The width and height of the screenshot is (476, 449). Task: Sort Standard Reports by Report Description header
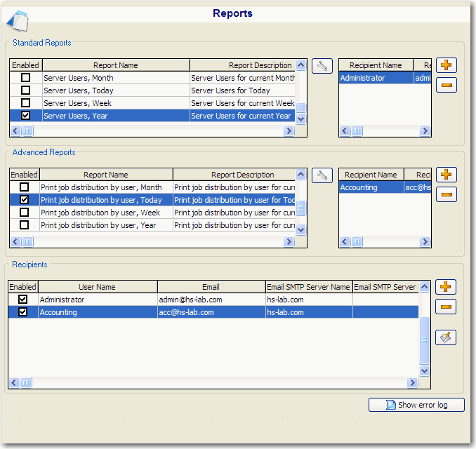tap(242, 65)
